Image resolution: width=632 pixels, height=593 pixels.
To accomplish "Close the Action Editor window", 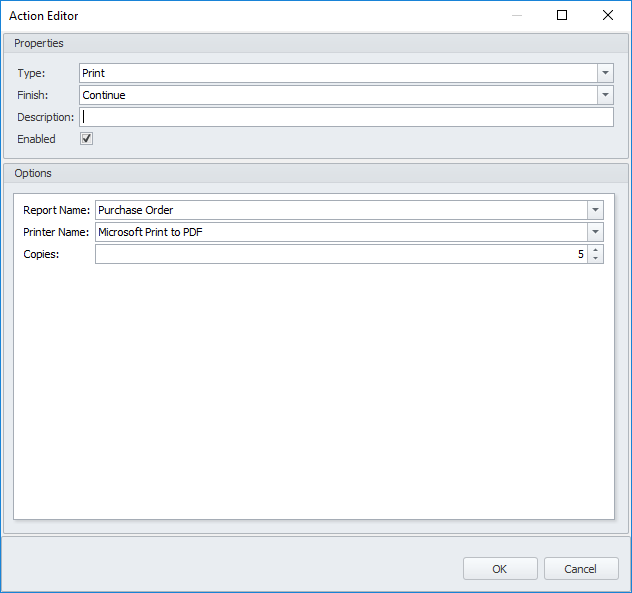I will [x=608, y=16].
